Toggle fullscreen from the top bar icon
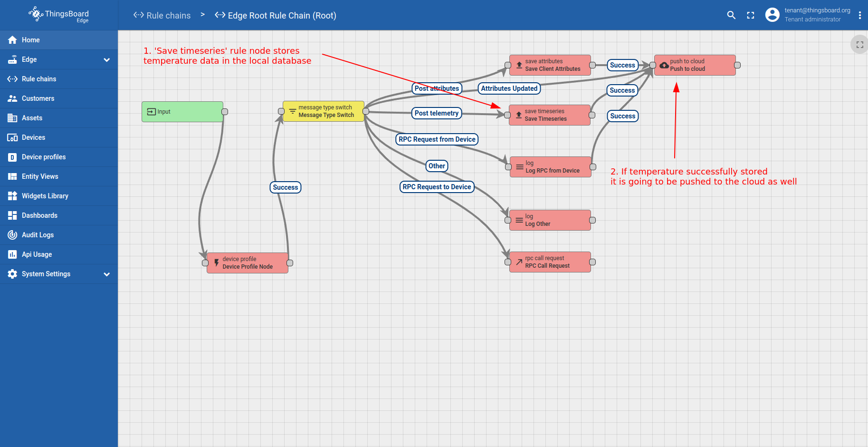The height and width of the screenshot is (447, 868). pos(751,15)
